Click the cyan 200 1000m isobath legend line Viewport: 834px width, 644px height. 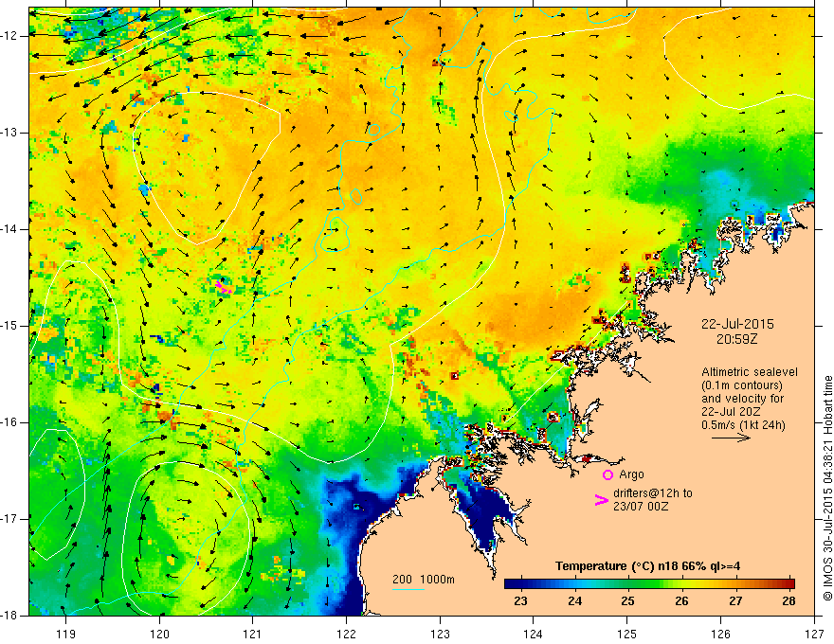(408, 589)
